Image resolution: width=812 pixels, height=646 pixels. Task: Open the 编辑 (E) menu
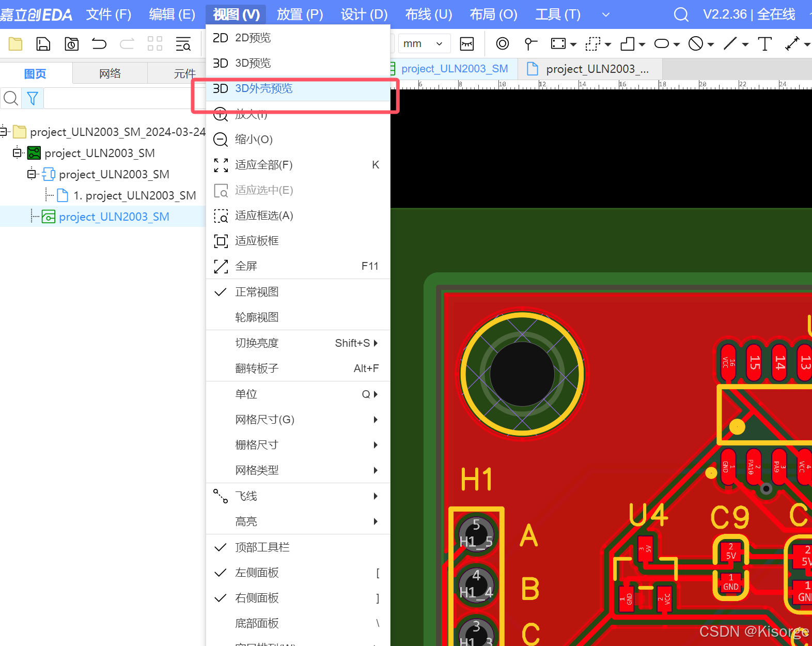tap(172, 14)
